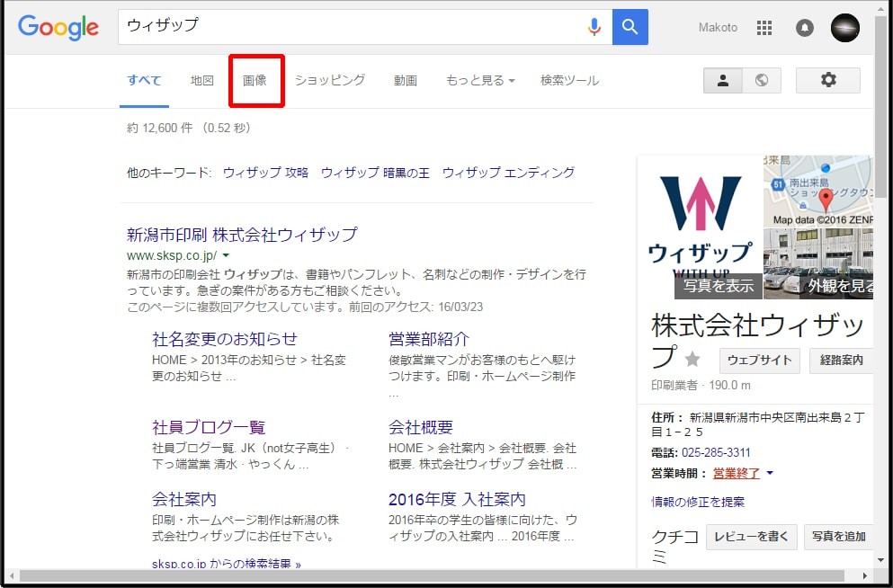Open the Google apps grid
This screenshot has height=588, width=893.
coord(764,27)
